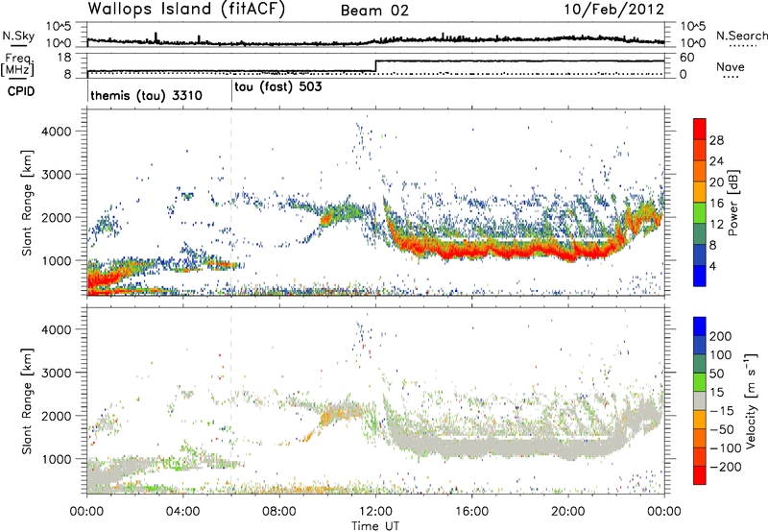Click the '2000' tick of the velocity panel

pyautogui.click(x=56, y=416)
